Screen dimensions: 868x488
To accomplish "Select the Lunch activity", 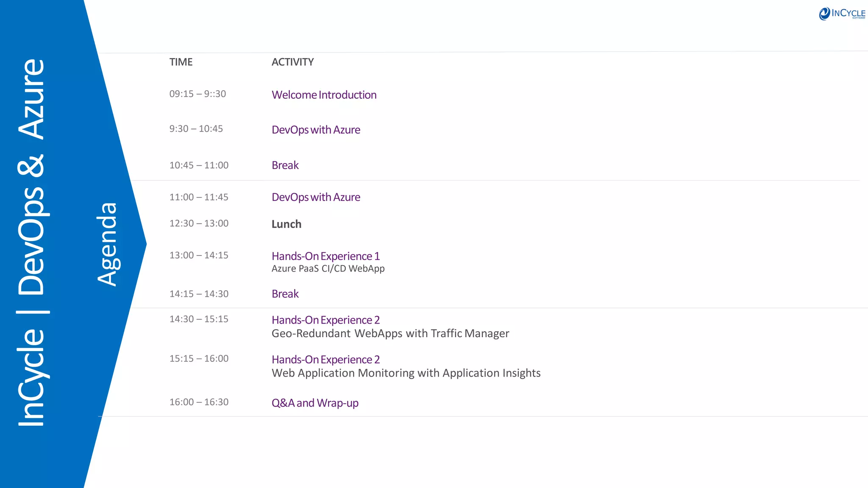I will click(x=287, y=224).
